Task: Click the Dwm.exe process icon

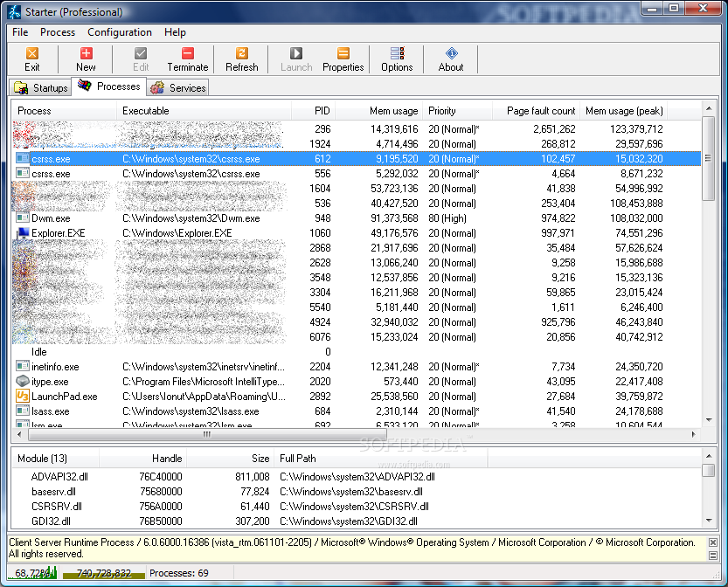Action: point(23,218)
